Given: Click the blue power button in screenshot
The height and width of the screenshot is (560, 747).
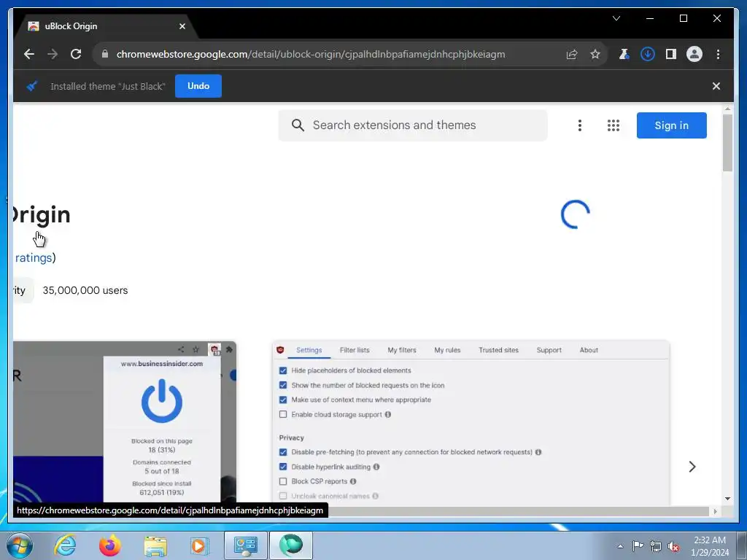Looking at the screenshot, I should (161, 401).
